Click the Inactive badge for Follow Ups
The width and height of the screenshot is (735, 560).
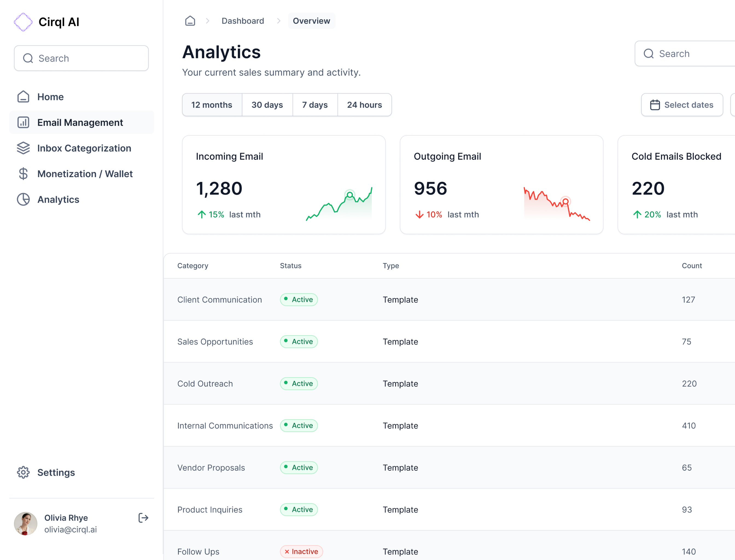tap(301, 552)
